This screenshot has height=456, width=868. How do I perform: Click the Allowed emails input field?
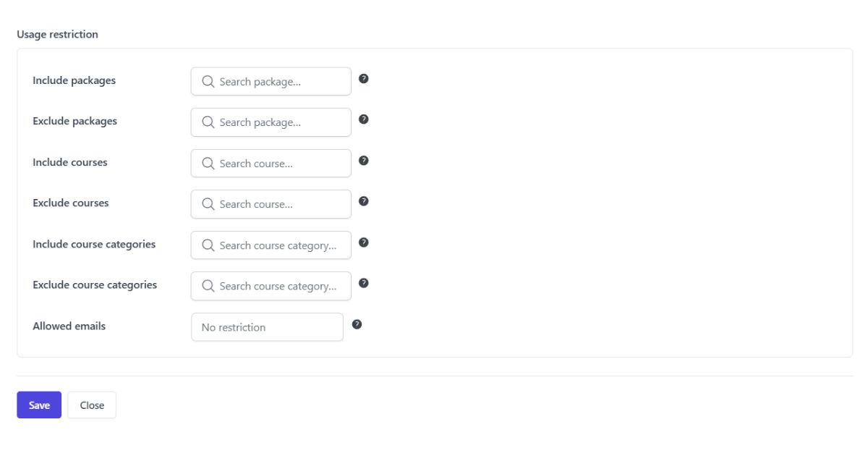[x=267, y=327]
